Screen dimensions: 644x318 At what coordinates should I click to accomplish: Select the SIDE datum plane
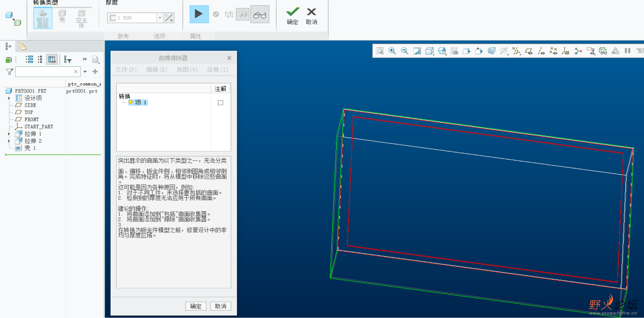tap(30, 105)
